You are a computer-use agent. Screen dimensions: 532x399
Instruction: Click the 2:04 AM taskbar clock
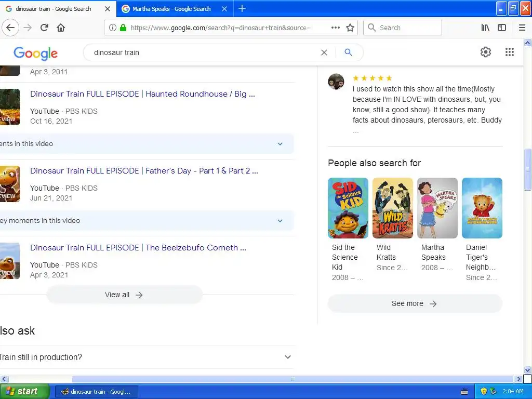point(513,391)
